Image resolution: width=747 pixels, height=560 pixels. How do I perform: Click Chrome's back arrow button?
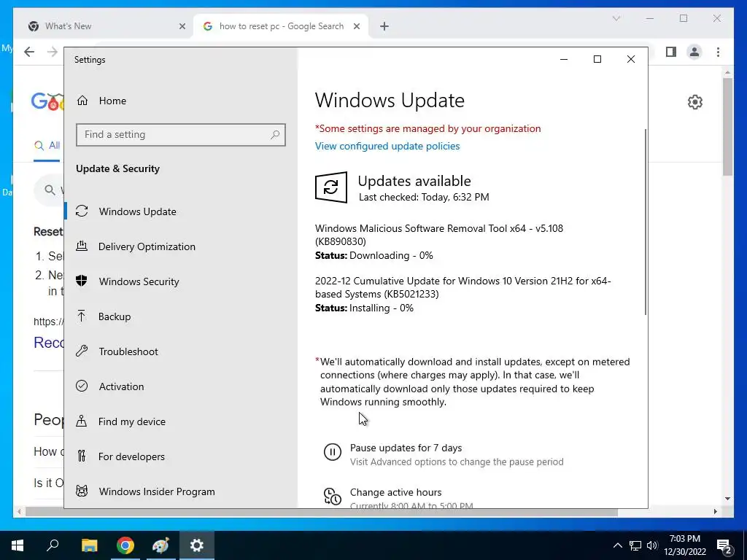tap(29, 52)
